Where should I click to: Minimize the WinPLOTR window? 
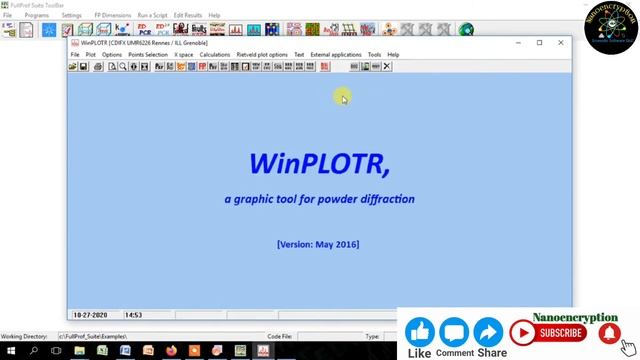518,43
